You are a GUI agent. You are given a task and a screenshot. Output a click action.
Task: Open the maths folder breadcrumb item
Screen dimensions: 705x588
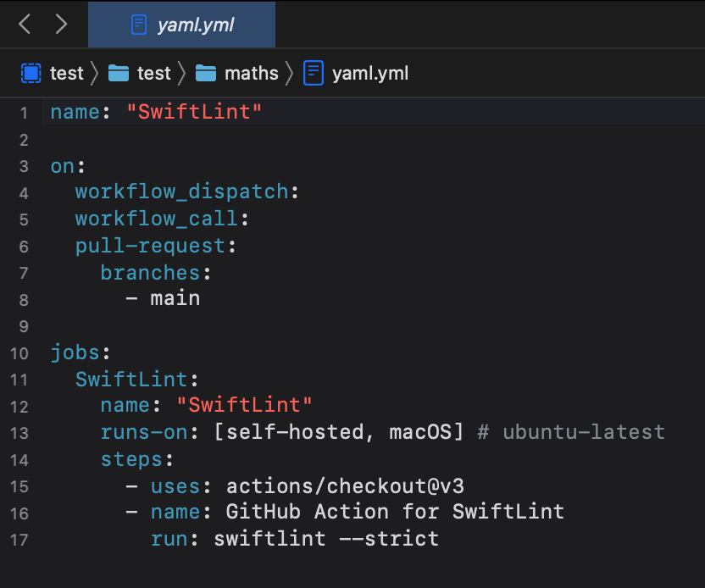[252, 73]
